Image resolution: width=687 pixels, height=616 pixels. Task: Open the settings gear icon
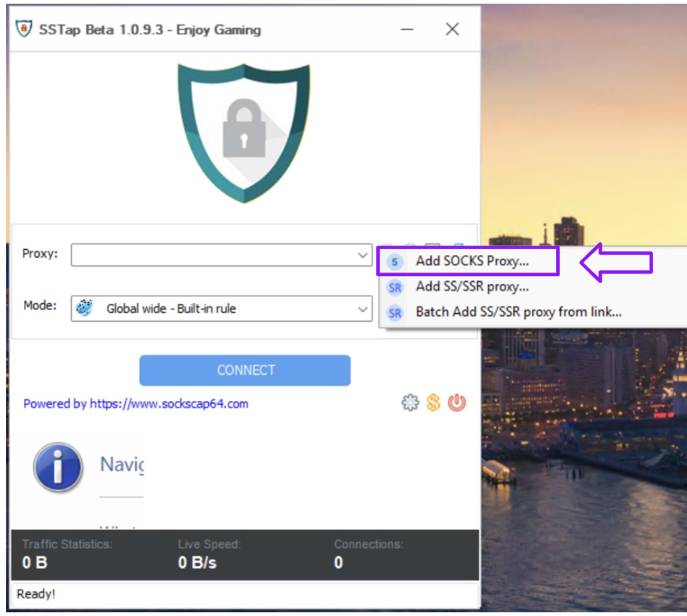[x=410, y=403]
